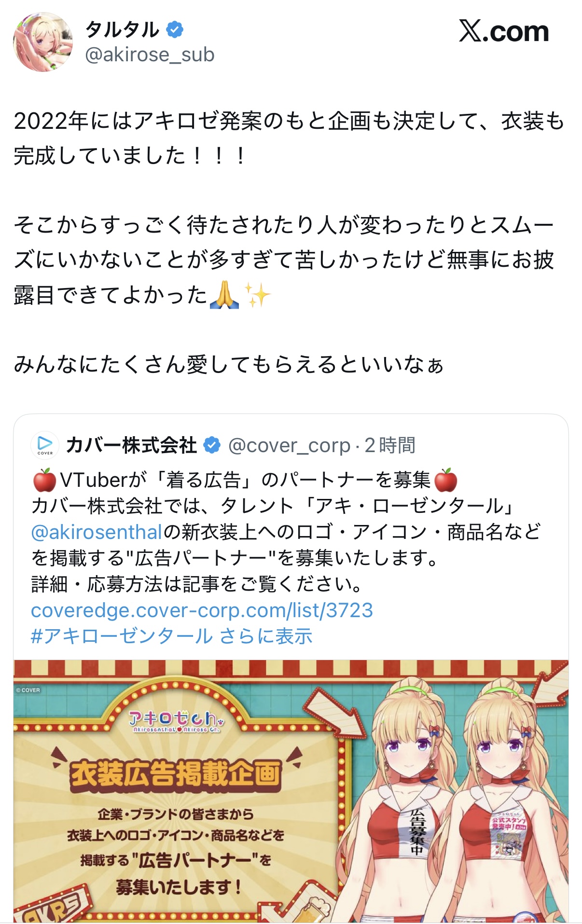Visit the @cover_corp handle in the quoted tweet
582x924 pixels.
point(289,445)
